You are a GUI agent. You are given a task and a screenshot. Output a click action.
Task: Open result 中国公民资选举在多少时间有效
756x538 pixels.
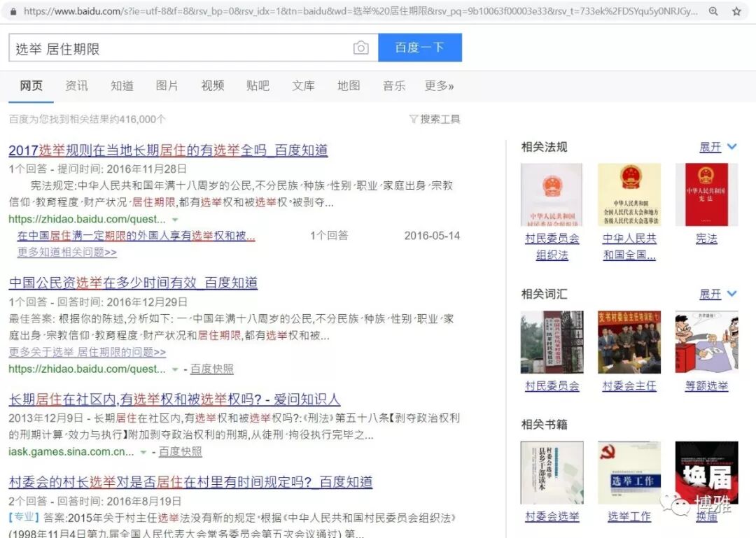133,283
